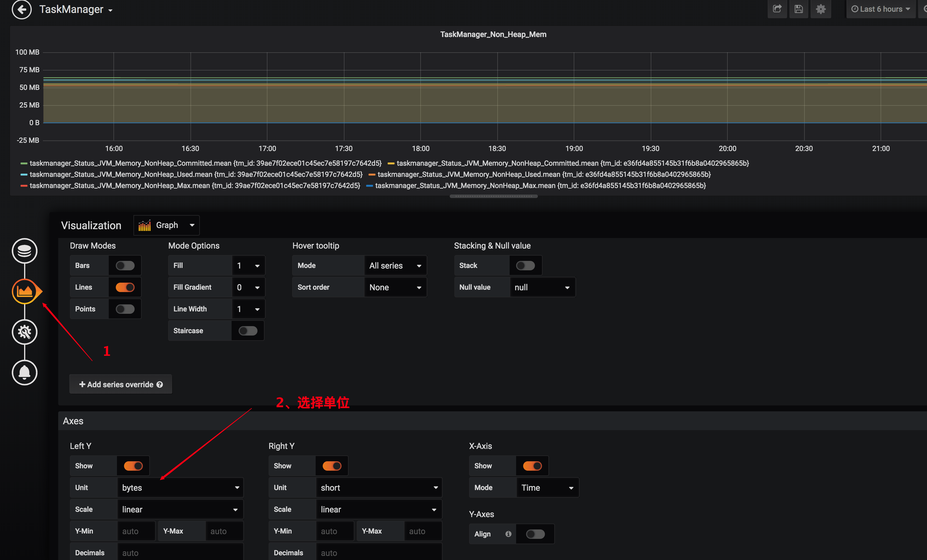Open the Null value dropdown
The width and height of the screenshot is (927, 560).
(542, 287)
